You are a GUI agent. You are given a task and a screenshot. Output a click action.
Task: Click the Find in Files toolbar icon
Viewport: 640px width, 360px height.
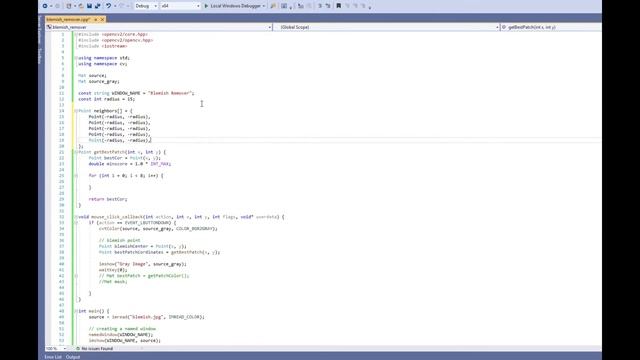click(x=273, y=6)
